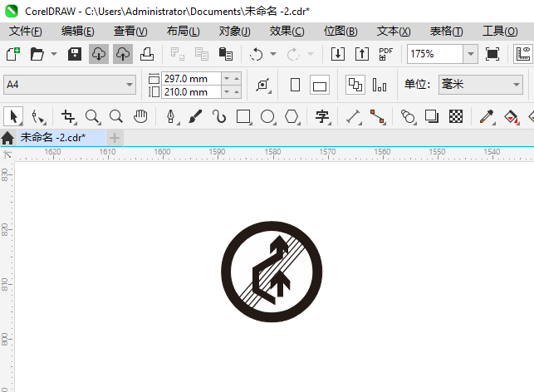Select the Parallel dimension tool
The width and height of the screenshot is (534, 392).
click(x=353, y=116)
